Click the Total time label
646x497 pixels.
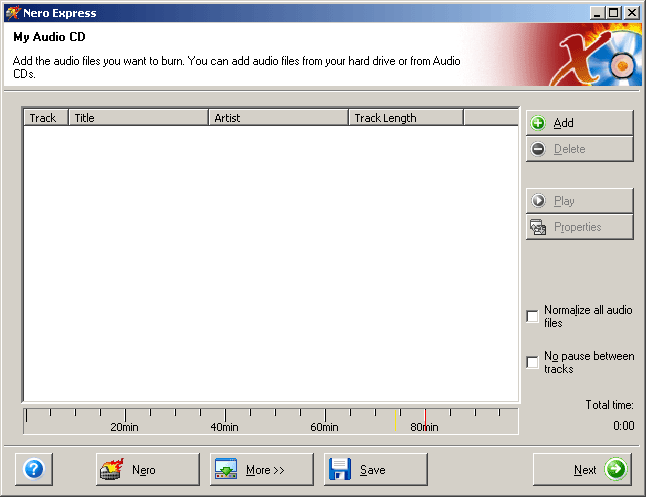(x=609, y=405)
